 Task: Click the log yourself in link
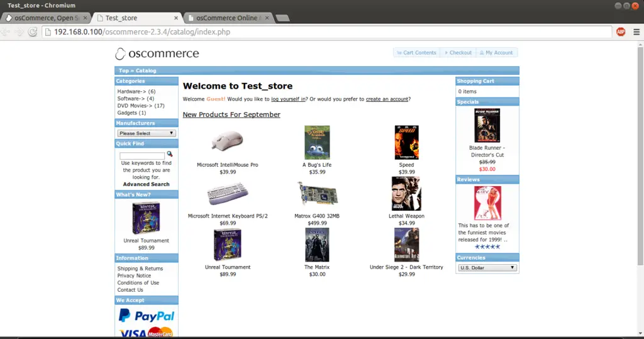(288, 99)
